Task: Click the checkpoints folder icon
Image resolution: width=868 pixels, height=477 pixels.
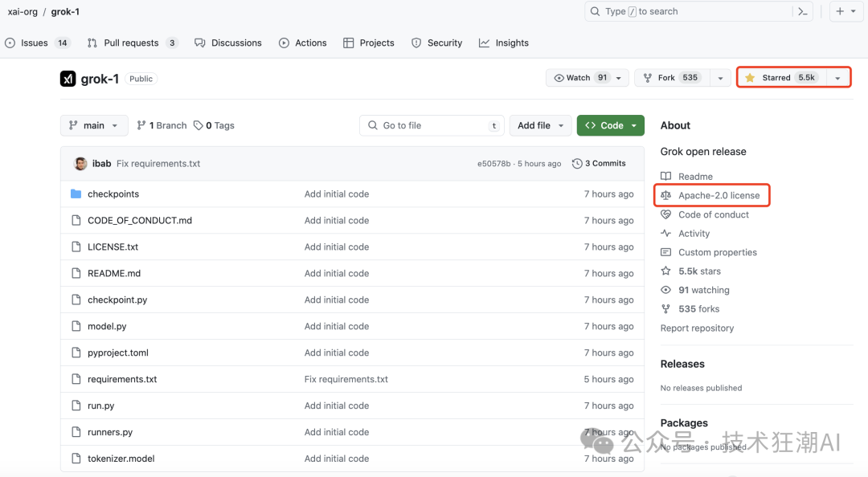Action: tap(76, 194)
